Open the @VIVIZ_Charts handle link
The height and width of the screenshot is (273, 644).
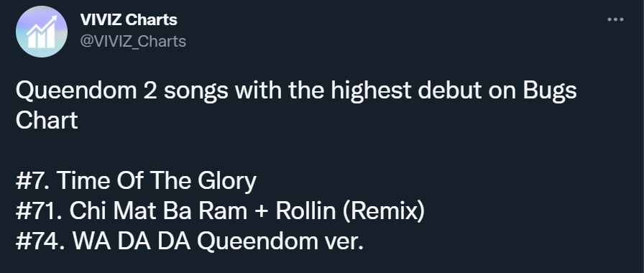tap(133, 41)
